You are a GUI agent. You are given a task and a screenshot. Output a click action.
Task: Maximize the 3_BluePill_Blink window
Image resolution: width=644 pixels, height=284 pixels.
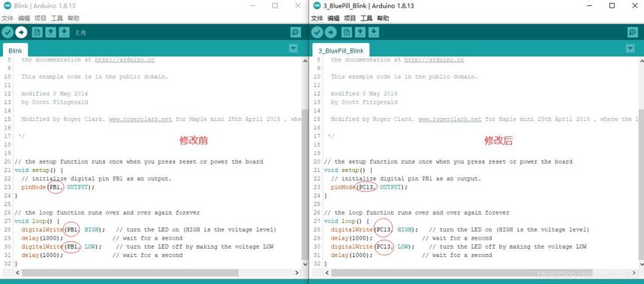pos(612,6)
